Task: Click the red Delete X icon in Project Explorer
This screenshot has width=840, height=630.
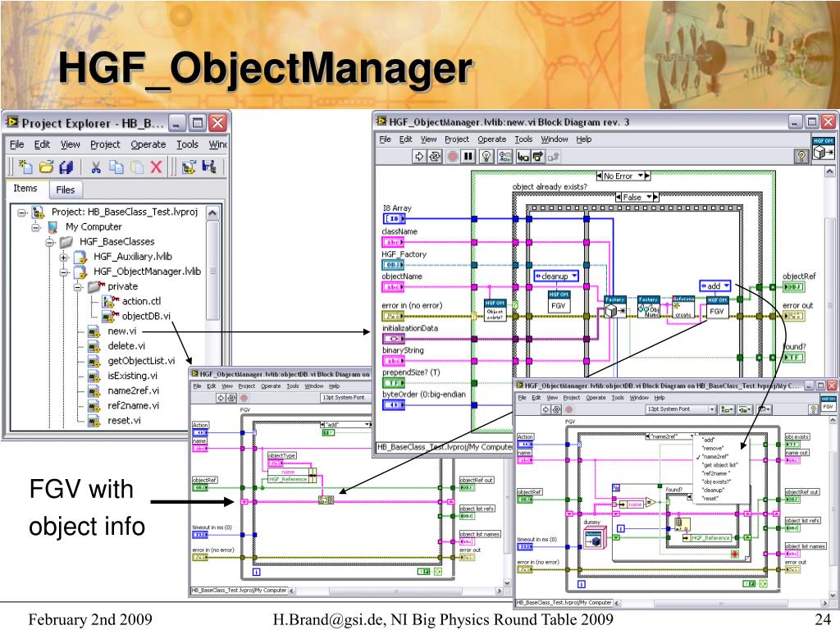Action: tap(156, 167)
